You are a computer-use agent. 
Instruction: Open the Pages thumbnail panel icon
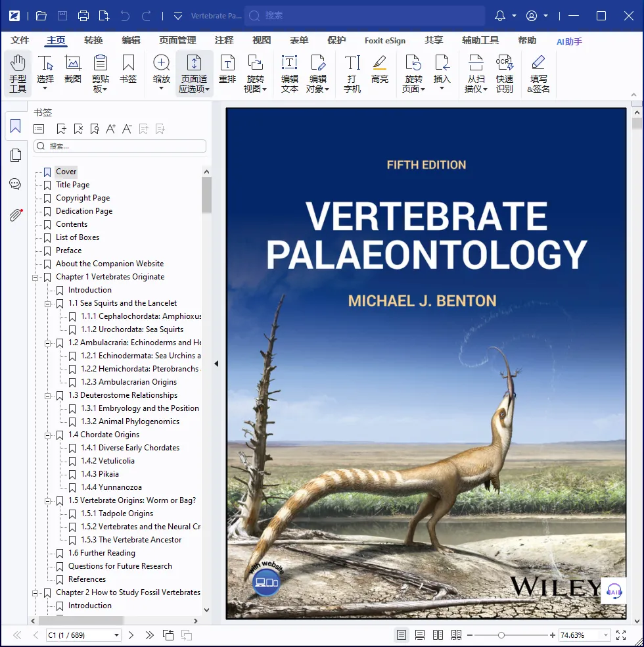[x=16, y=155]
